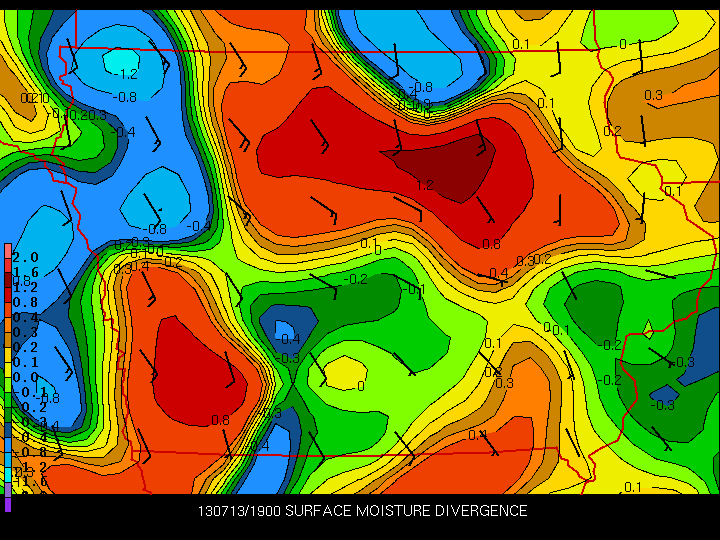
Task: Click the -0.8 label below the top-left cyan minimum
Action: point(126,97)
